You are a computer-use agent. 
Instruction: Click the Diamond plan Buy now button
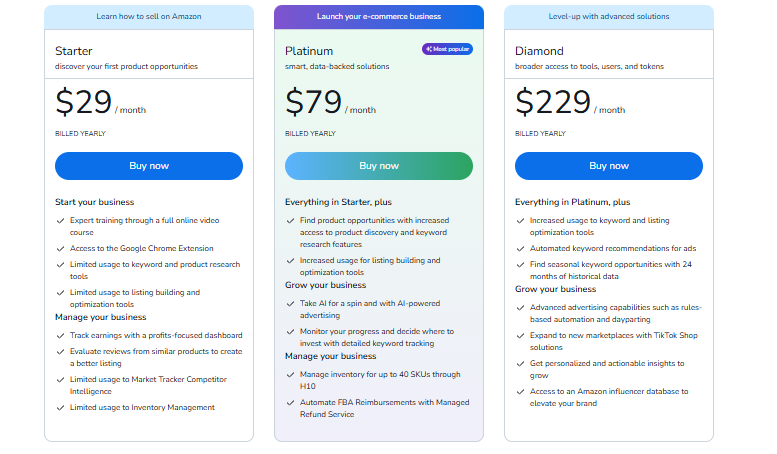click(x=609, y=166)
